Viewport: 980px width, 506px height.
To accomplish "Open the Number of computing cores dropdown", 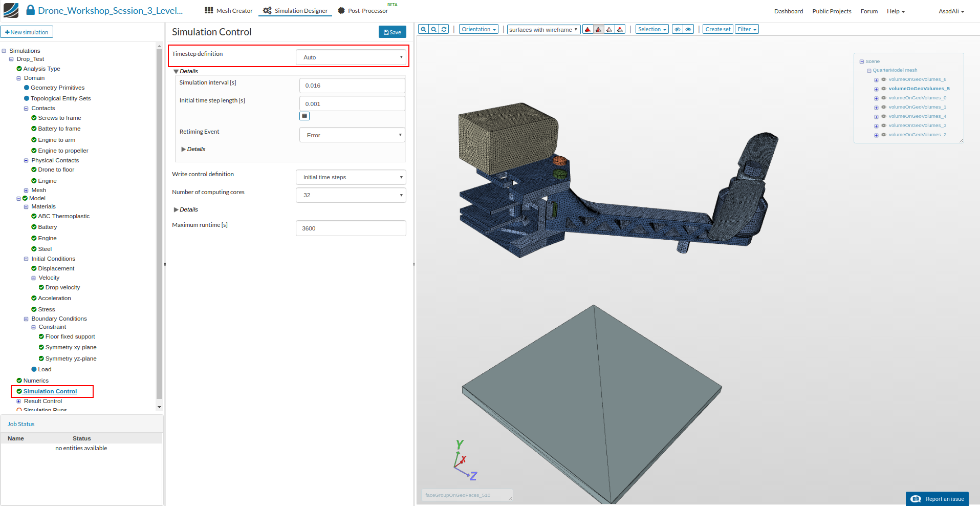I will click(351, 195).
